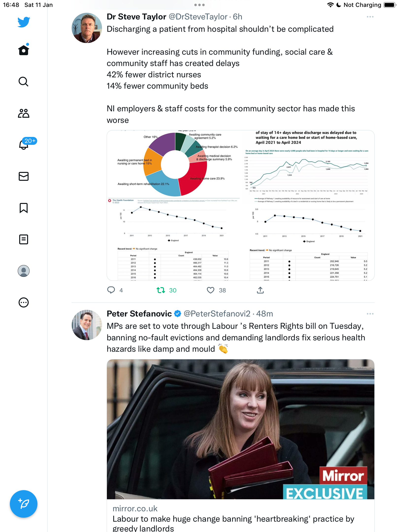Screen dimensions: 399x532
Task: Open the Search magnifier in sidebar
Action: pos(24,82)
